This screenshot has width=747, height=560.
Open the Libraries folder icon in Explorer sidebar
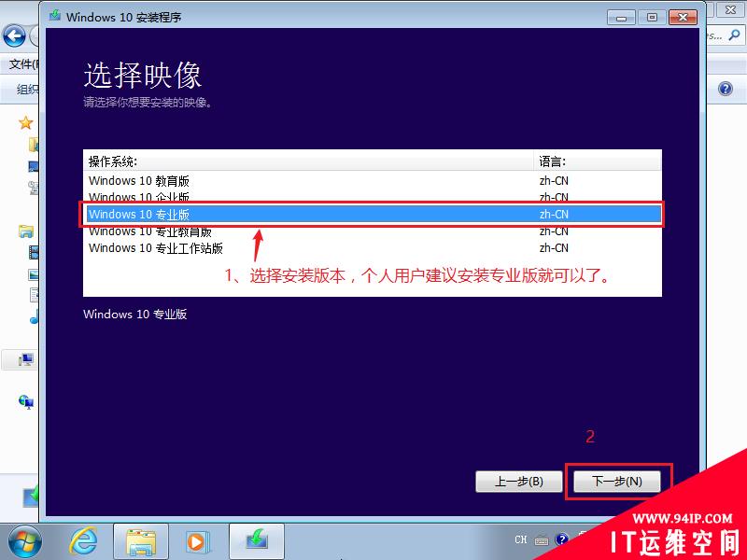pyautogui.click(x=26, y=231)
